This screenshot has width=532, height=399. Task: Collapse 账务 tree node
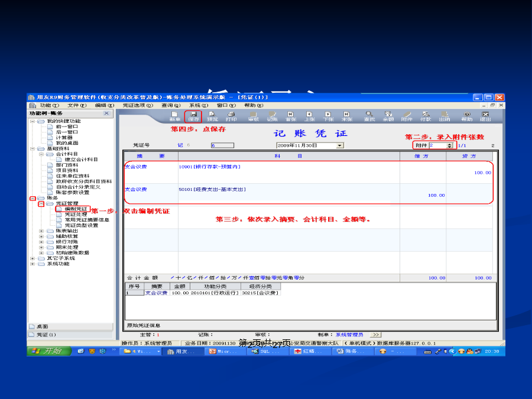click(33, 198)
